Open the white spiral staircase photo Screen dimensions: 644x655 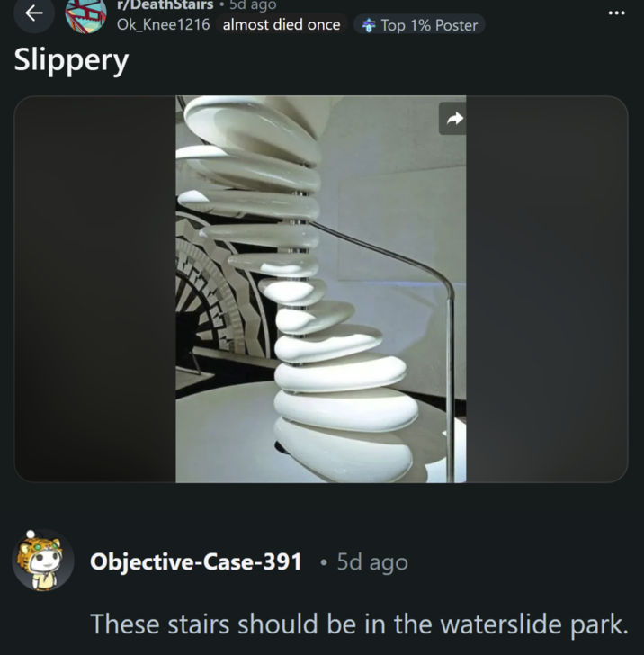tap(321, 289)
